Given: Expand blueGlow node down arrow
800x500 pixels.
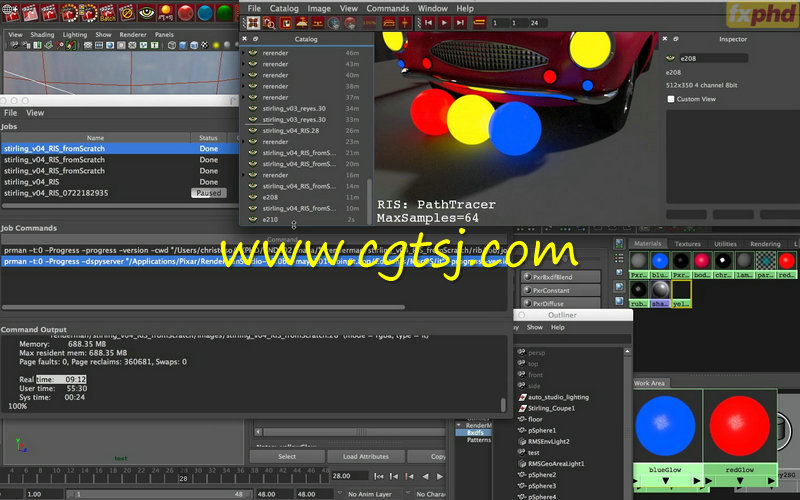Looking at the screenshot, I should (x=665, y=481).
